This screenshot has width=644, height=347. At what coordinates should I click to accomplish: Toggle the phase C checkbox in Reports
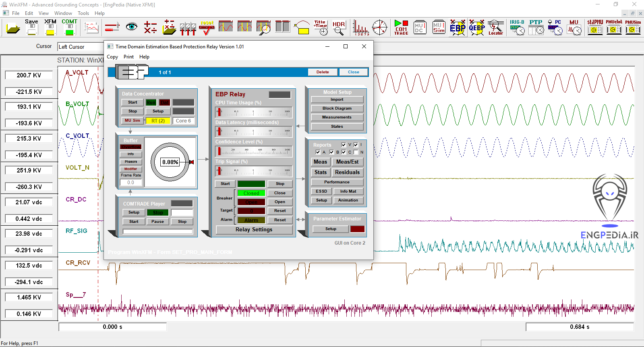pyautogui.click(x=344, y=152)
